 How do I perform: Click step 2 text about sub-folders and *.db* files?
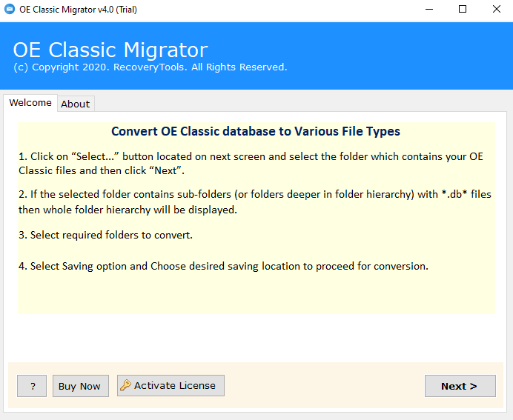pyautogui.click(x=255, y=202)
